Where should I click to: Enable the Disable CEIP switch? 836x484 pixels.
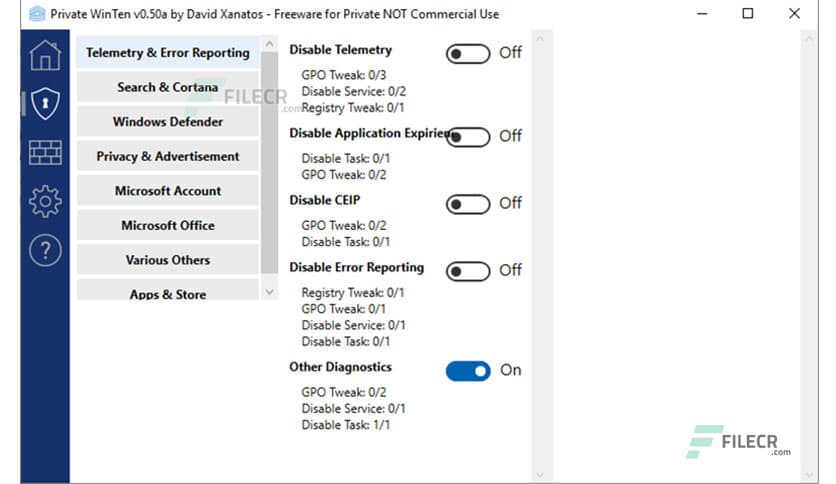468,204
